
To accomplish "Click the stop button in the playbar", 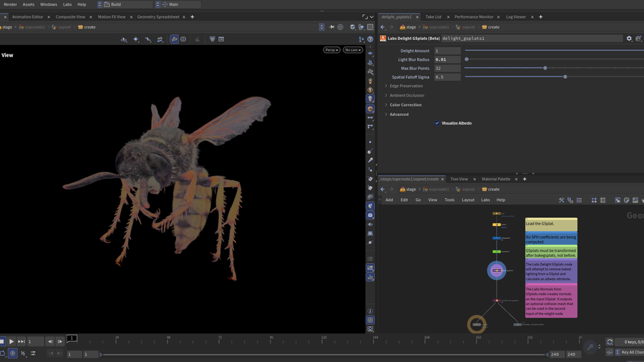I will [x=2, y=341].
